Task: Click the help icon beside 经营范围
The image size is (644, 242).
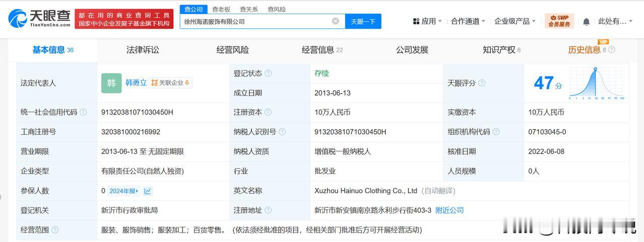Action: point(55,230)
